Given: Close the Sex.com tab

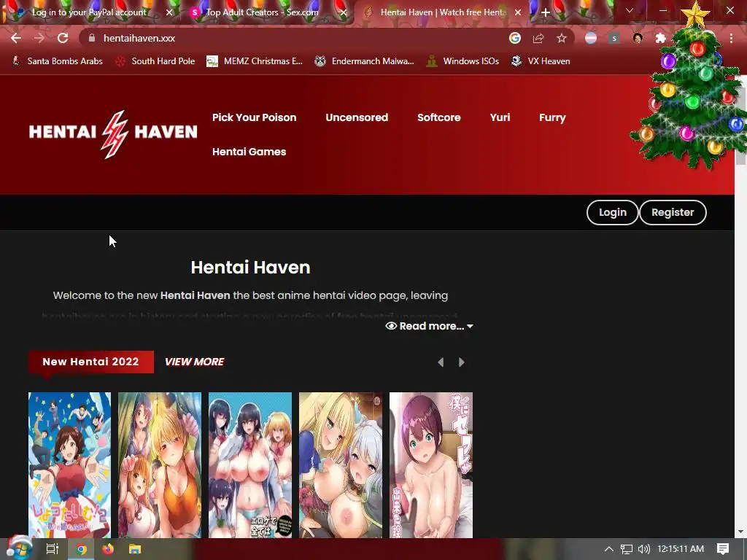Looking at the screenshot, I should [344, 12].
